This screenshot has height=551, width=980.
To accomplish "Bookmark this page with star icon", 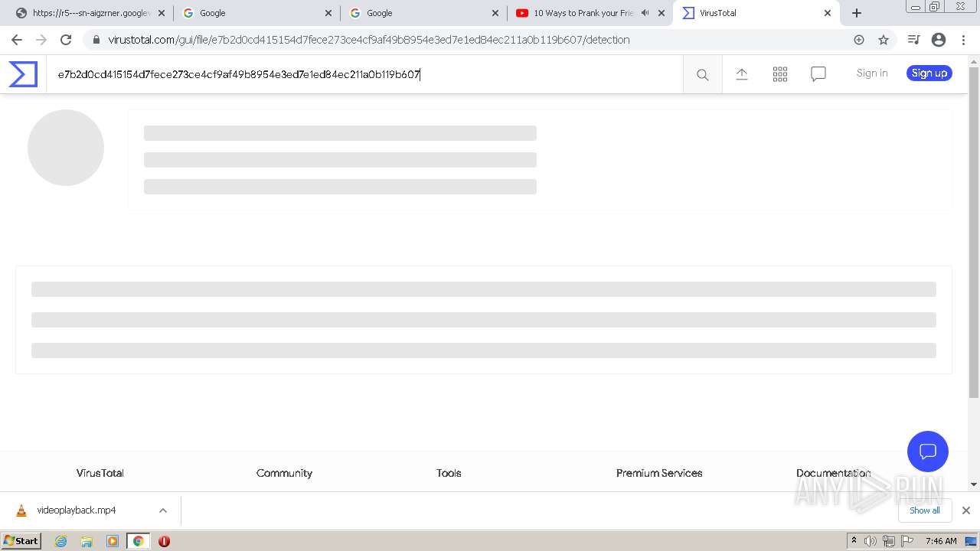I will 884,40.
